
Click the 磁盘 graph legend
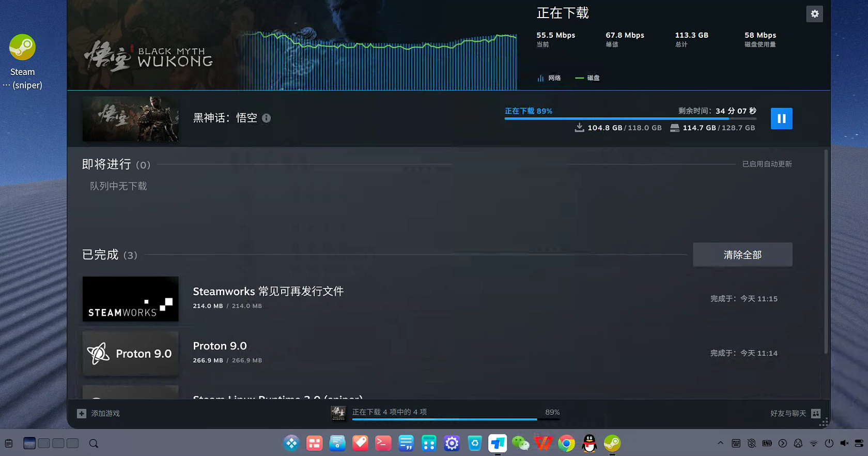587,78
